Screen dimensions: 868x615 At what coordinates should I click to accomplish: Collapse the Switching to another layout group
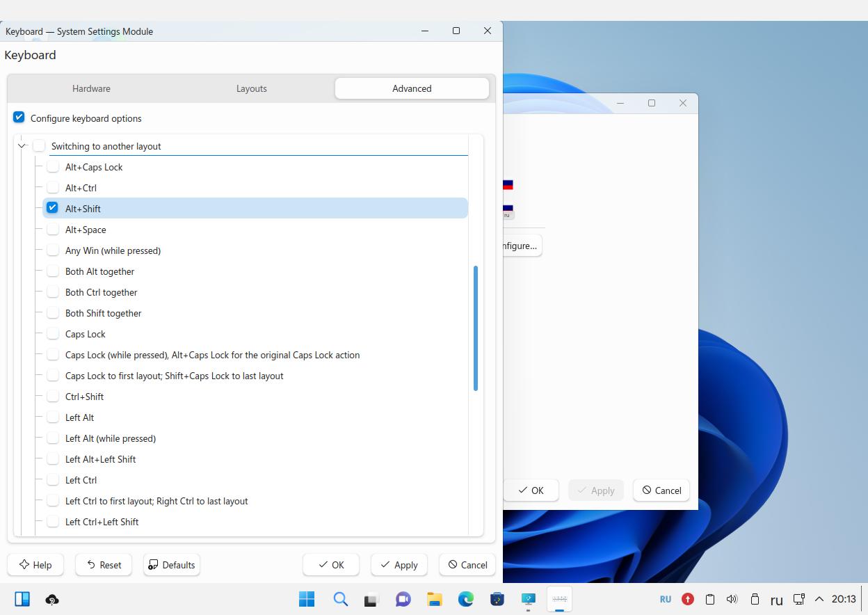pos(22,146)
